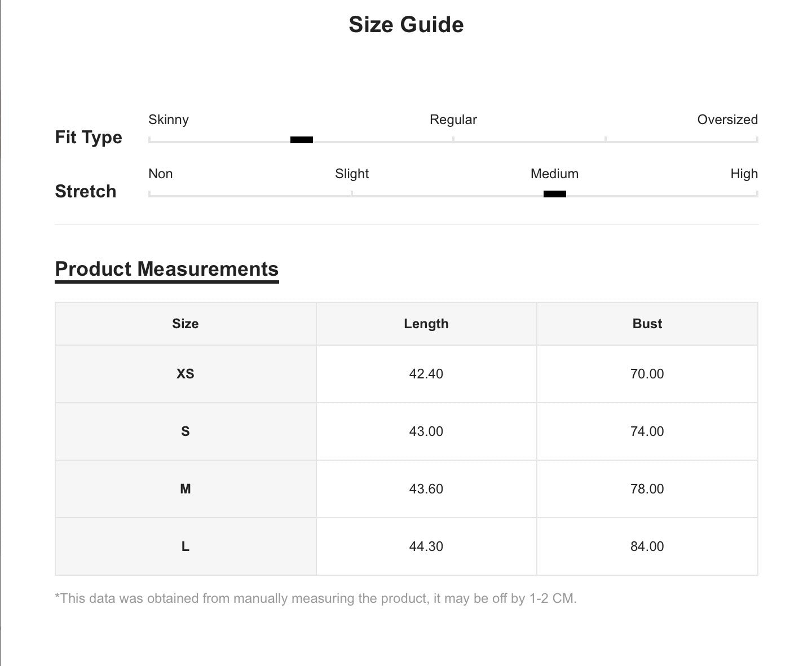812x666 pixels.
Task: Select the L size row label
Action: (x=186, y=546)
